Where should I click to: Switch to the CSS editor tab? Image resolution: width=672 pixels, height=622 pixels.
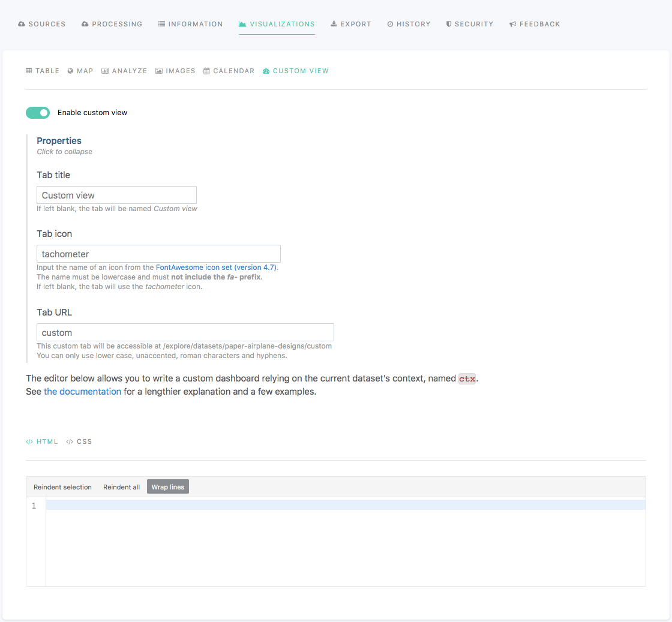tap(79, 441)
